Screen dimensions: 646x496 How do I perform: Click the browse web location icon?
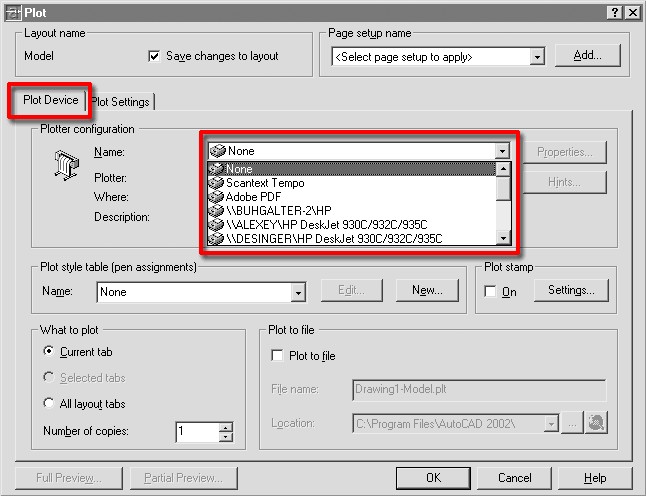click(x=596, y=423)
